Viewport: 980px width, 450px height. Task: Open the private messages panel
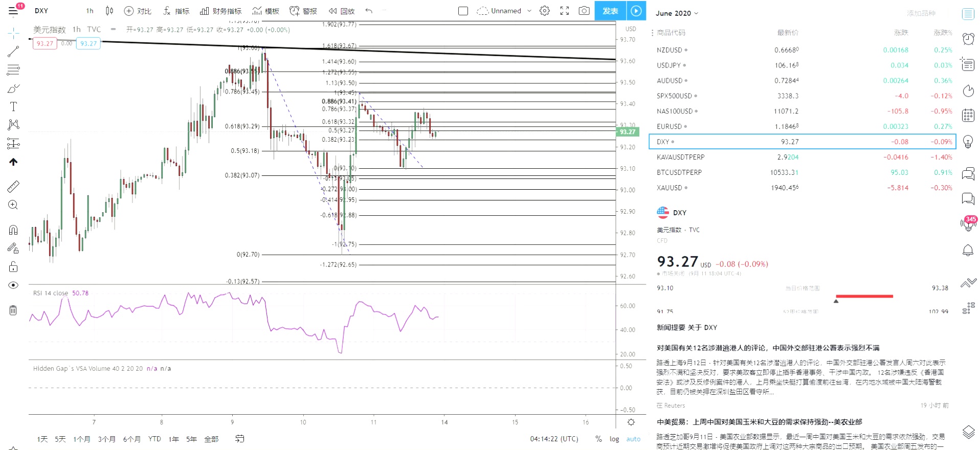pos(968,198)
